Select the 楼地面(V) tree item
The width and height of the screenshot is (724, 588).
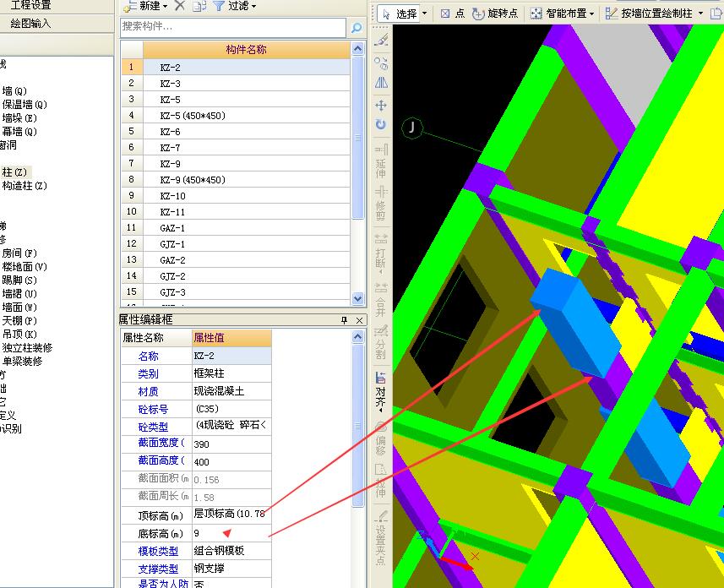pyautogui.click(x=24, y=266)
